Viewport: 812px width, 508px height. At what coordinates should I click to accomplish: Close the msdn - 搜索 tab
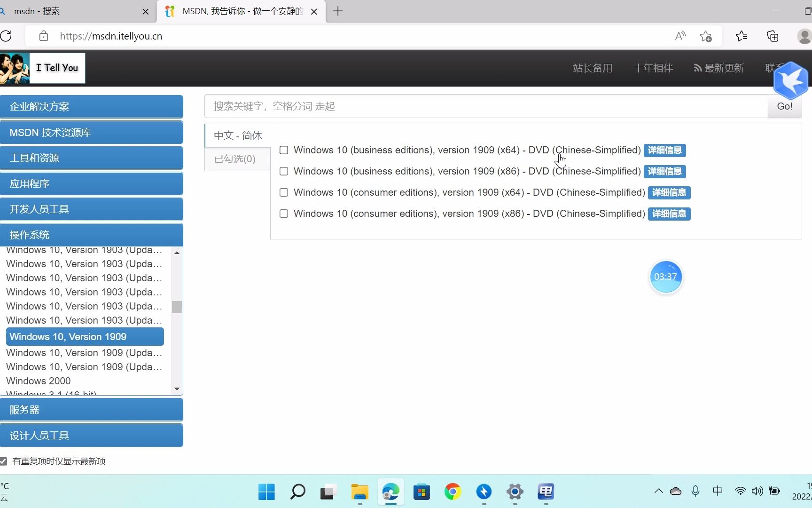pyautogui.click(x=146, y=11)
